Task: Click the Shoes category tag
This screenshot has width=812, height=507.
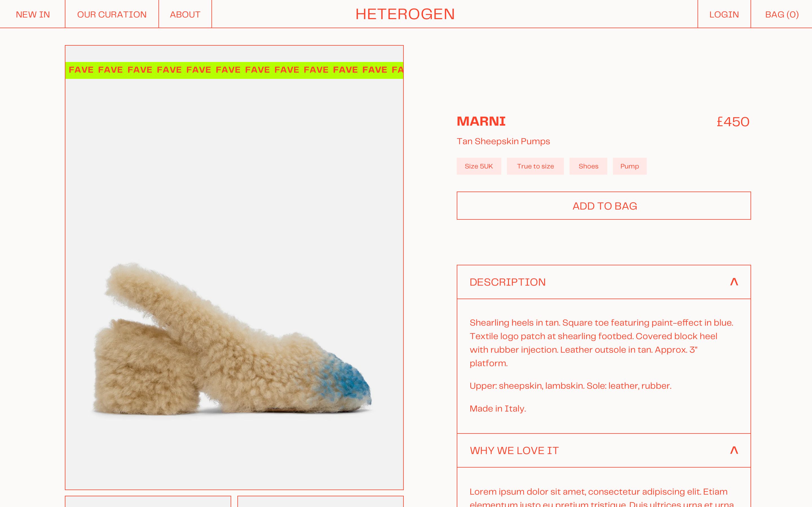Action: click(588, 166)
